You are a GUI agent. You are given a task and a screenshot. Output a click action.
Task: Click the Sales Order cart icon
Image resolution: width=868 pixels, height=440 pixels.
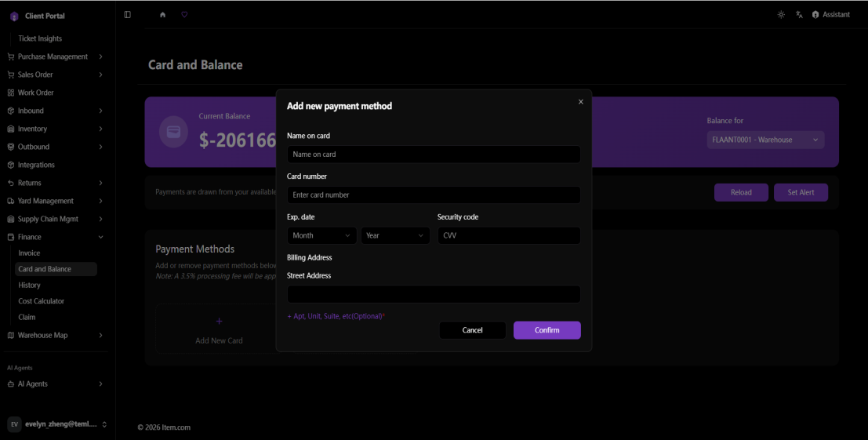10,75
